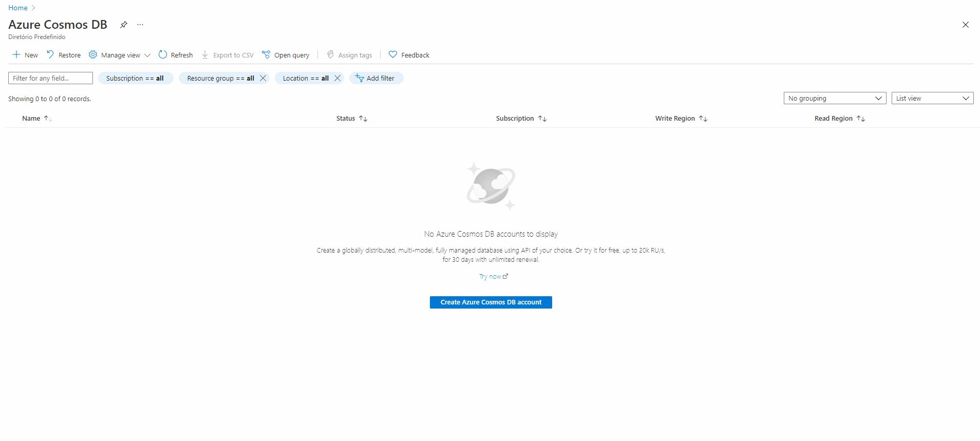This screenshot has height=441, width=980.
Task: Edit the Location == all filter
Action: (306, 78)
